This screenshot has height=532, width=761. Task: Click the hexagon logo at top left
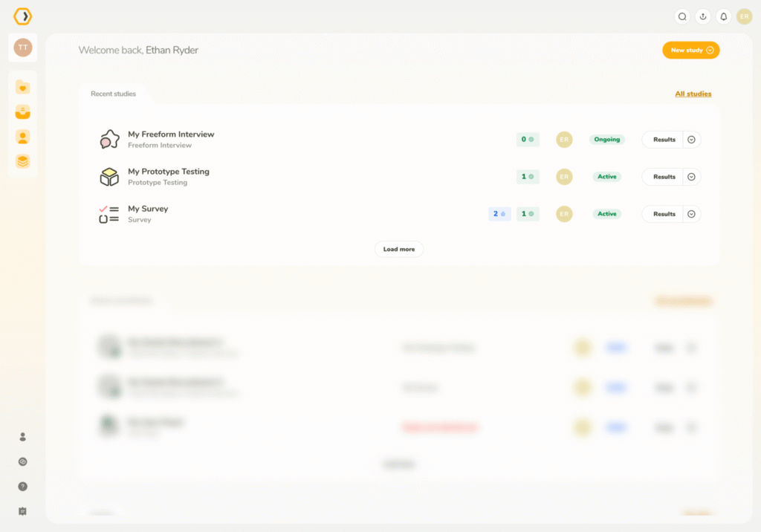point(23,16)
